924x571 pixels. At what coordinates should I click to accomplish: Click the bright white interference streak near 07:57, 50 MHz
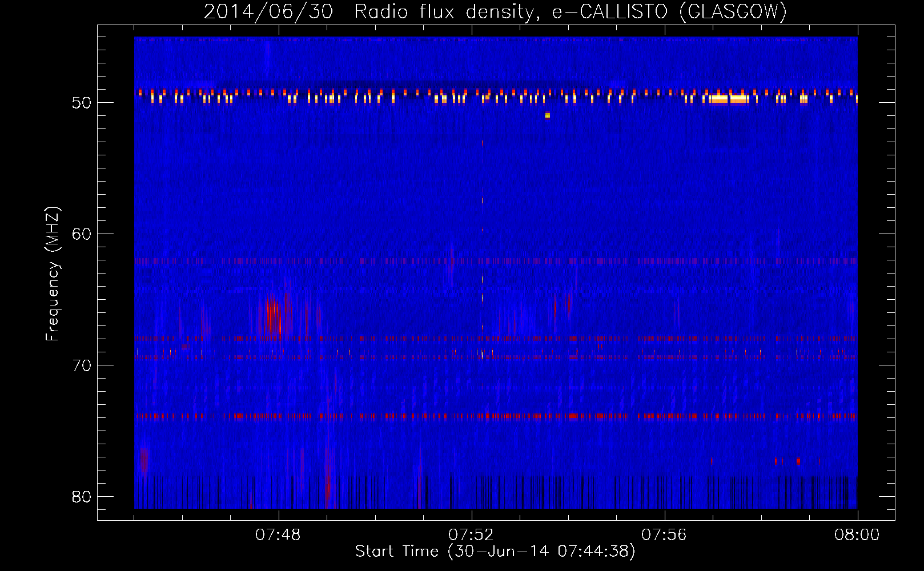pyautogui.click(x=729, y=99)
